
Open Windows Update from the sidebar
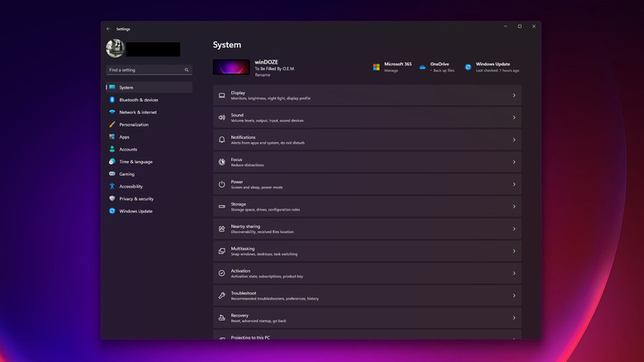pos(135,212)
